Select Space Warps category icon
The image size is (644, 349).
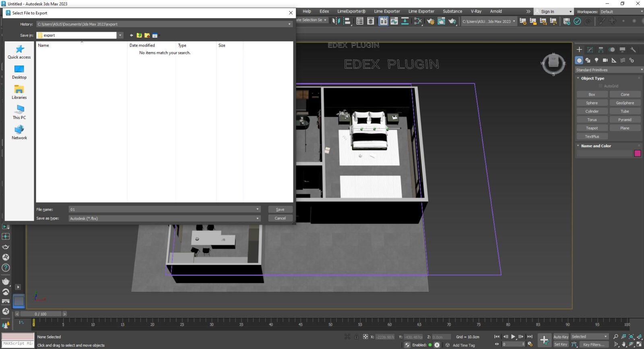click(623, 60)
